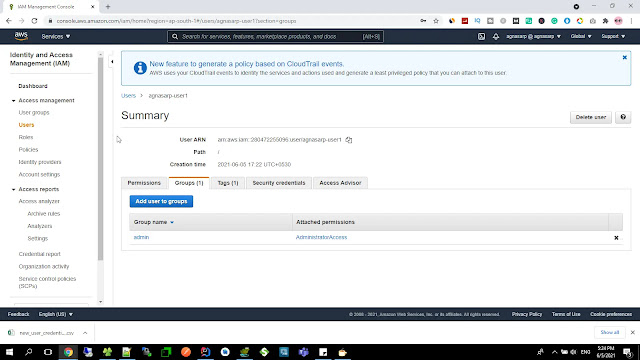Open Archive rules in the sidebar
Screen dimensions: 640x360
[43, 213]
